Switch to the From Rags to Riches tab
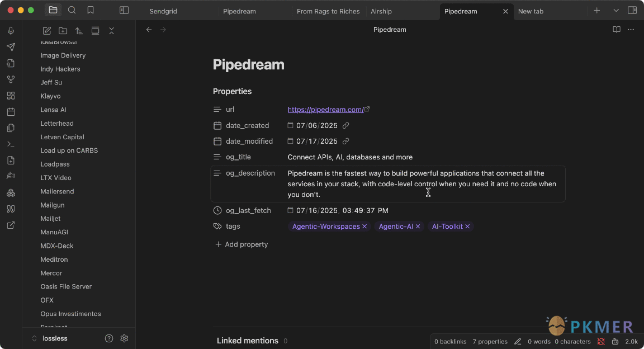 tap(328, 11)
